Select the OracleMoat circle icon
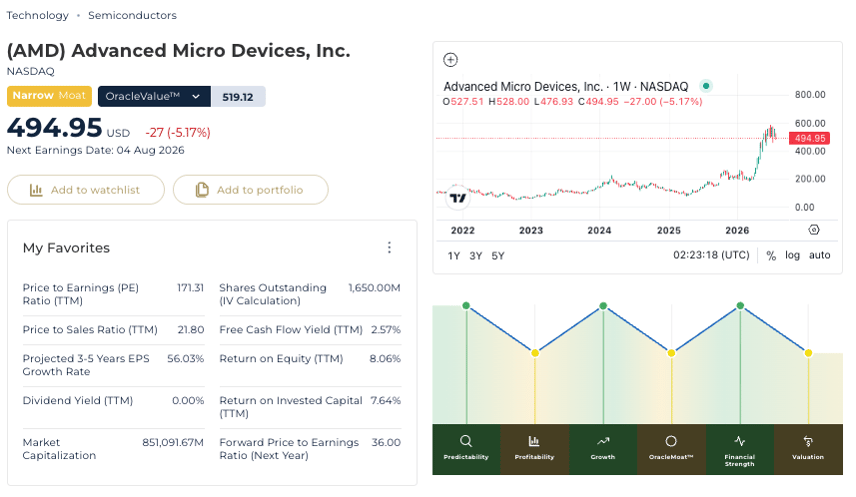 pyautogui.click(x=671, y=441)
